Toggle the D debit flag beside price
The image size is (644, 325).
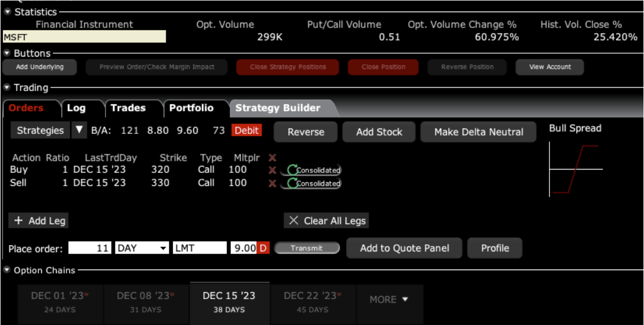coord(263,248)
